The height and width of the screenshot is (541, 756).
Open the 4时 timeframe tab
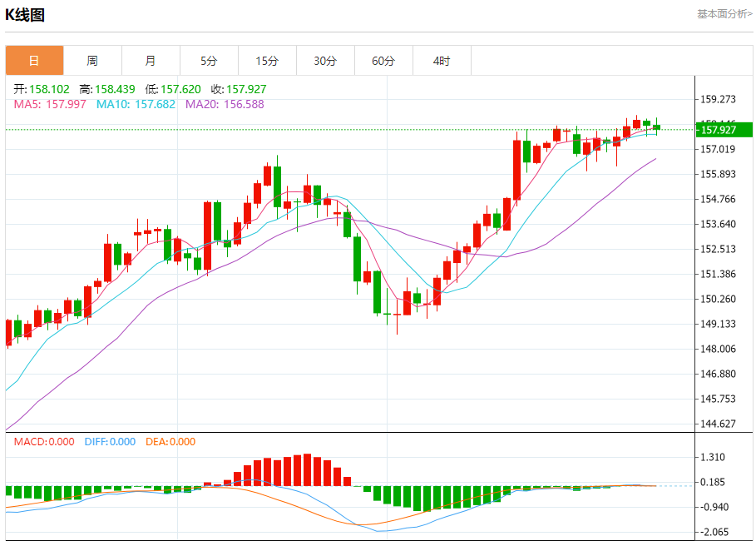tap(442, 61)
